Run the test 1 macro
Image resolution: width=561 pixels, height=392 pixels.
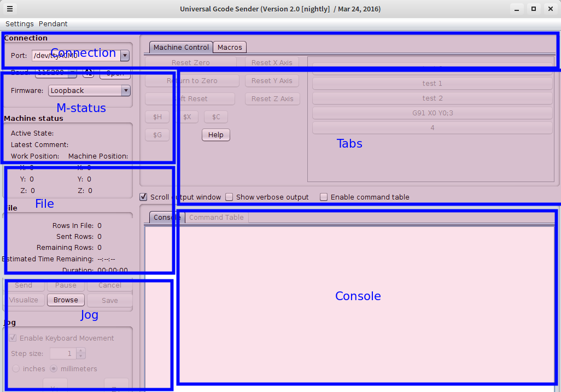pyautogui.click(x=432, y=83)
